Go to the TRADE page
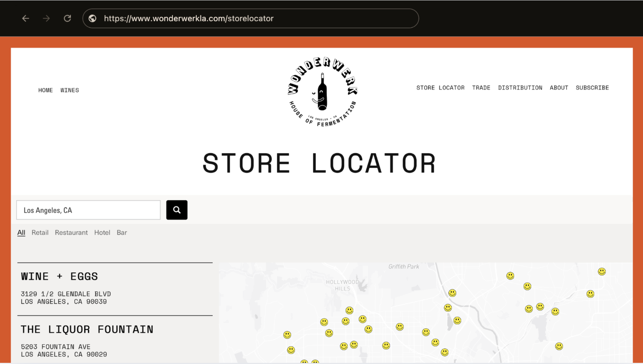 481,88
